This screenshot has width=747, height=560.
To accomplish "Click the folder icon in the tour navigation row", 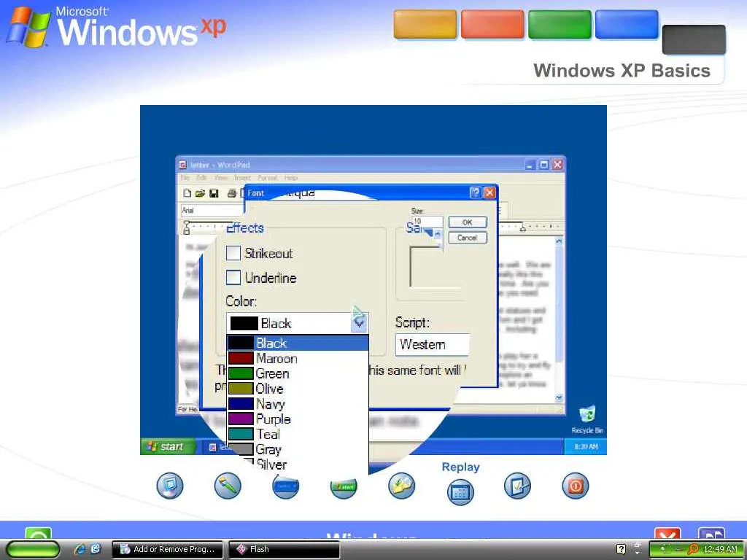I will [x=401, y=485].
